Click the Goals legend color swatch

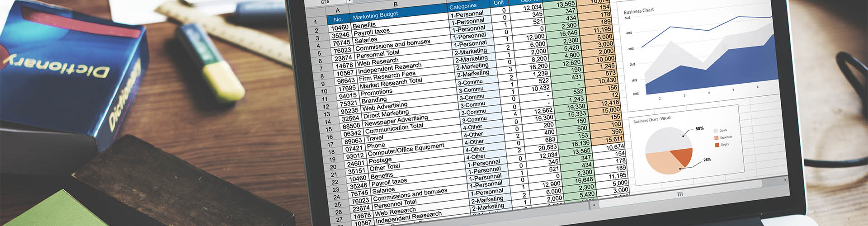tap(716, 131)
